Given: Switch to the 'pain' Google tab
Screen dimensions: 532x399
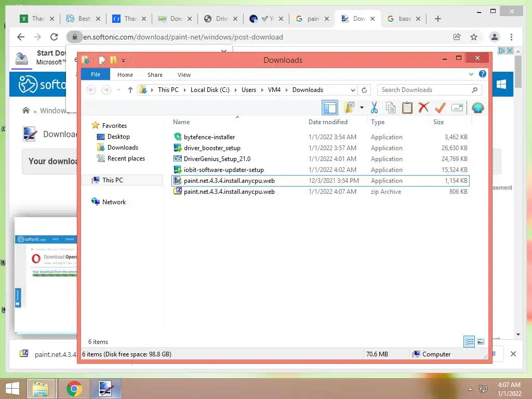Looking at the screenshot, I should [x=312, y=19].
